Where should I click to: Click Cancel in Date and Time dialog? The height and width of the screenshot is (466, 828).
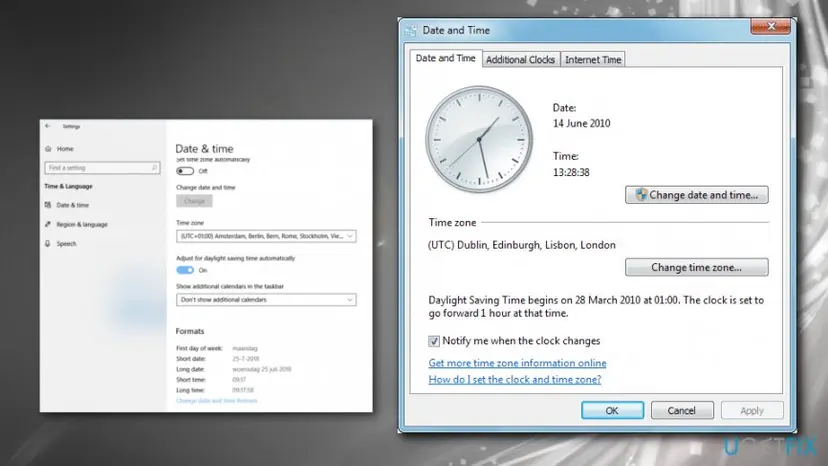(x=682, y=411)
